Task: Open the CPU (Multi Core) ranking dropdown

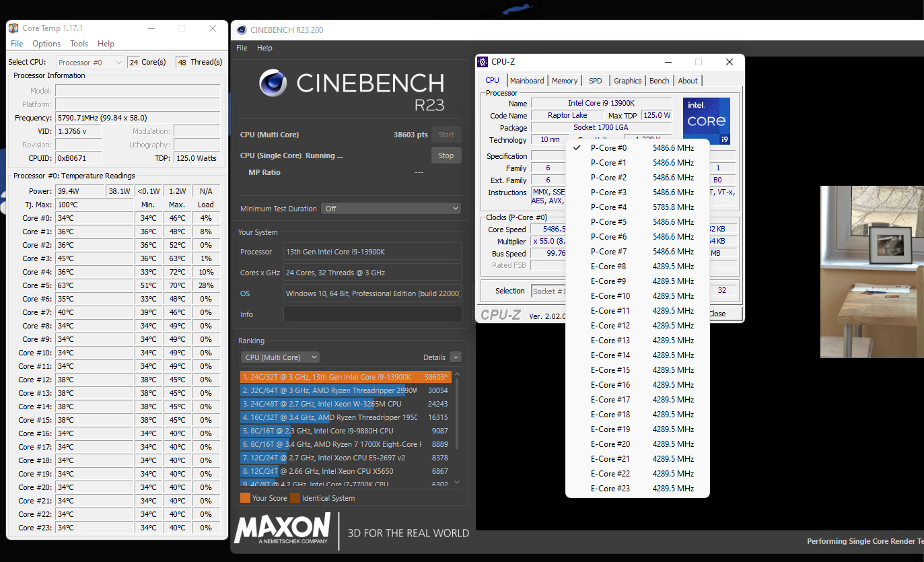Action: 280,357
